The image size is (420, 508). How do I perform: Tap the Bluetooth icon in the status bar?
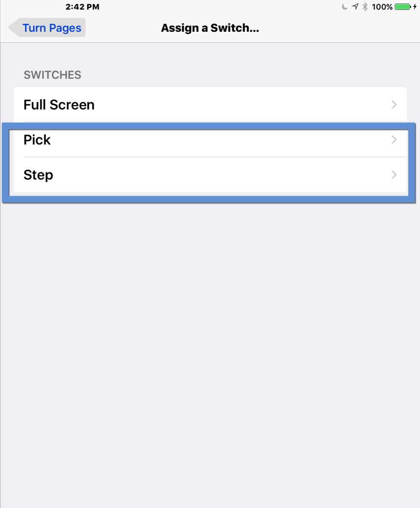[365, 6]
